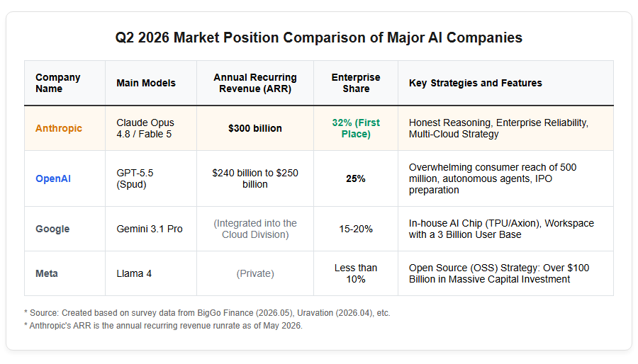Click the Anthropic's ARR runrate footnote
Viewport: 638px width, 364px height.
(164, 326)
